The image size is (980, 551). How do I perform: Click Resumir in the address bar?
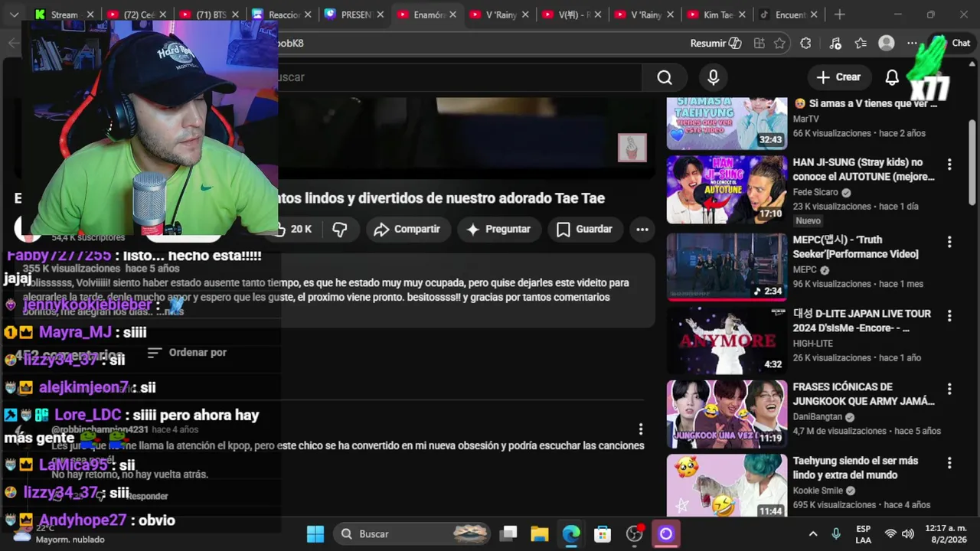pyautogui.click(x=716, y=43)
